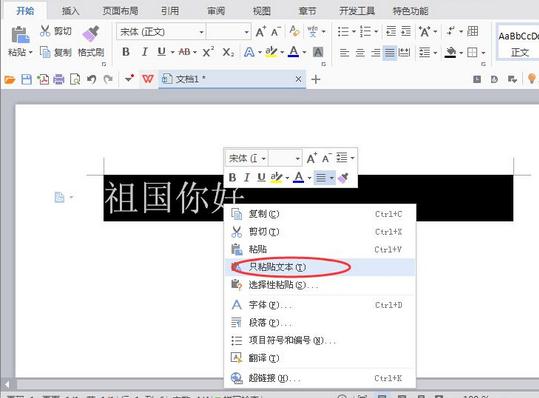Image resolution: width=539 pixels, height=398 pixels.
Task: Apply text highlight color in ribbon
Action: tap(271, 52)
